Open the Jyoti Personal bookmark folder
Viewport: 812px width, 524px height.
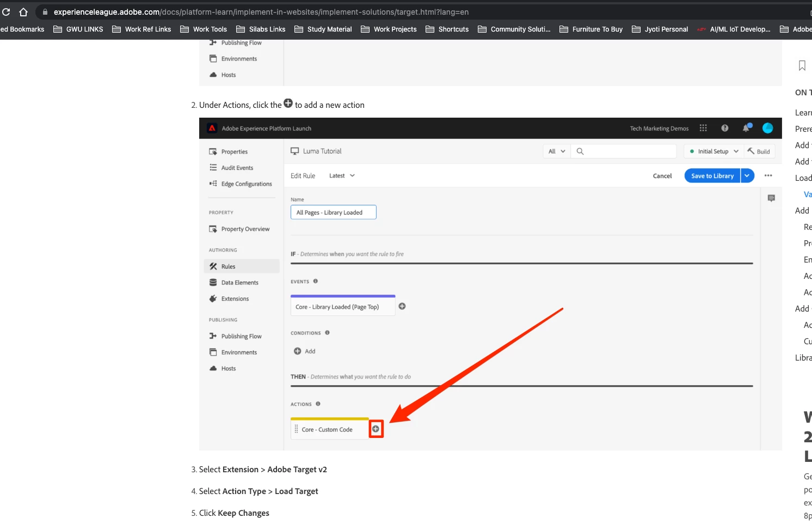point(660,29)
